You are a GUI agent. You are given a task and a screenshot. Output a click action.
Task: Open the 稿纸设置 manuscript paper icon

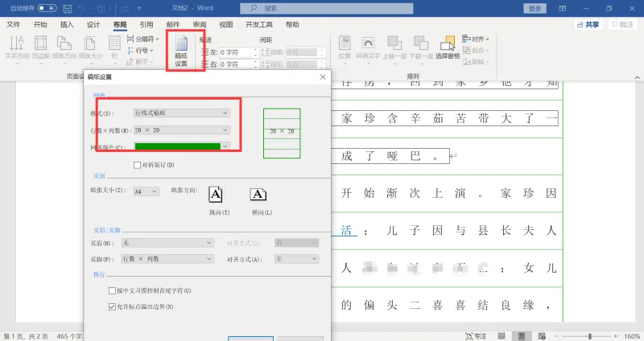point(181,51)
